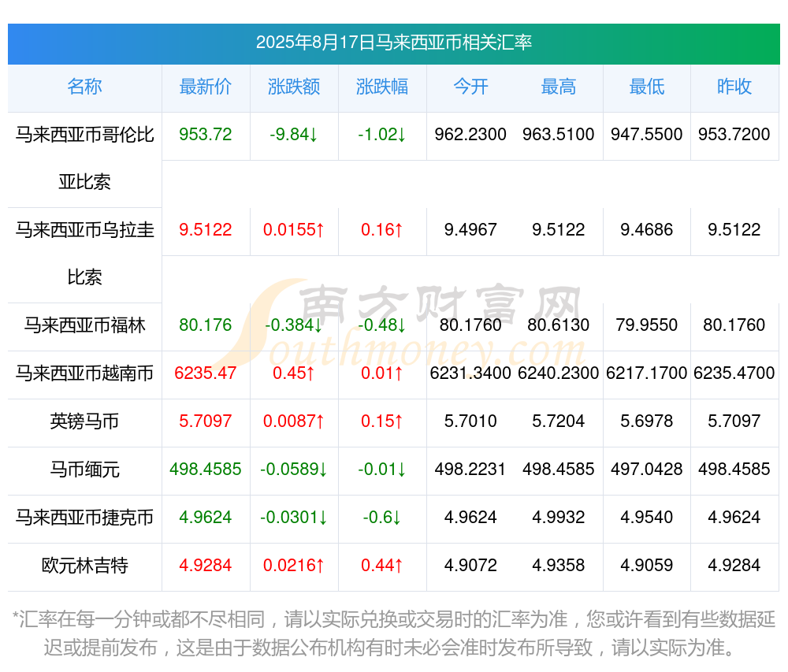Click the row name 马来西亚币乌拉圭比索
The height and width of the screenshot is (672, 788).
(x=84, y=254)
